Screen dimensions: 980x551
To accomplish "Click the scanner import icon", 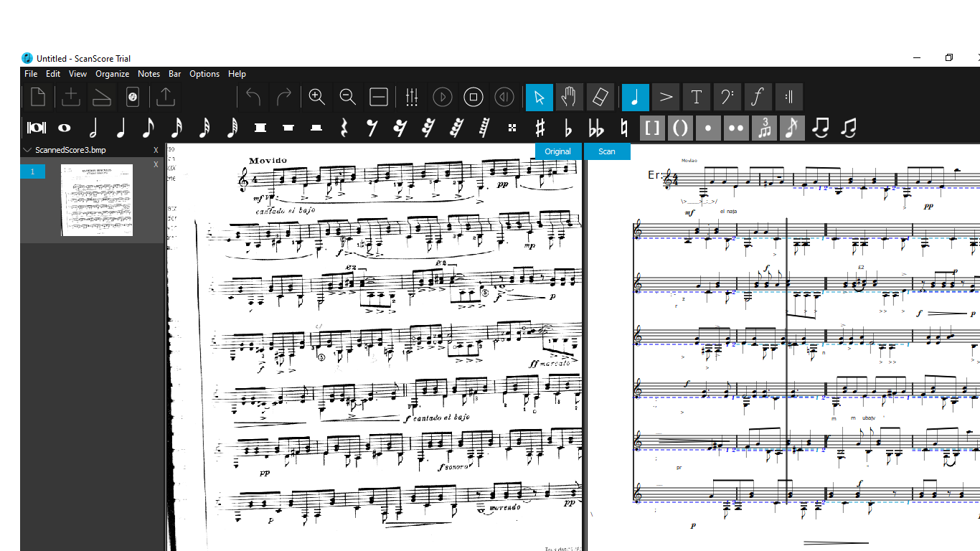I will (x=101, y=97).
